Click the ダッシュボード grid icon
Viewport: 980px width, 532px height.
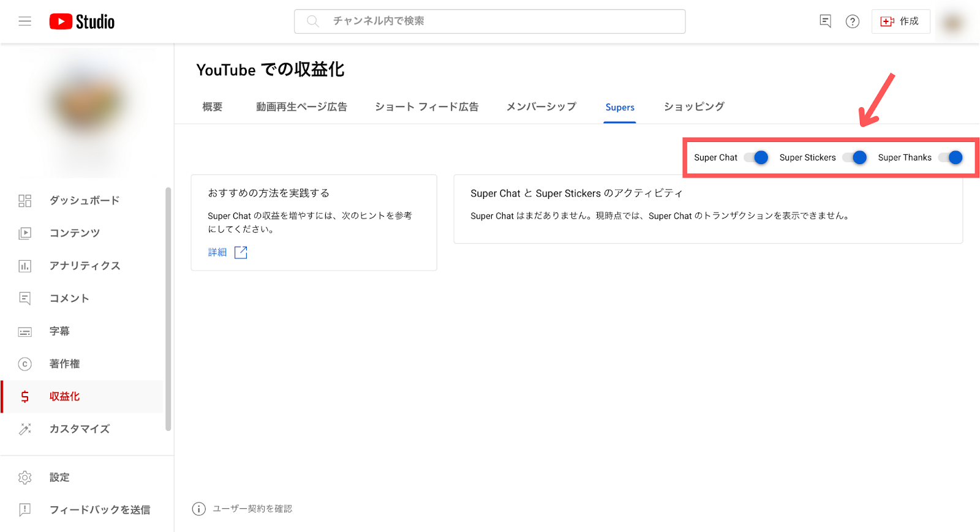point(25,201)
